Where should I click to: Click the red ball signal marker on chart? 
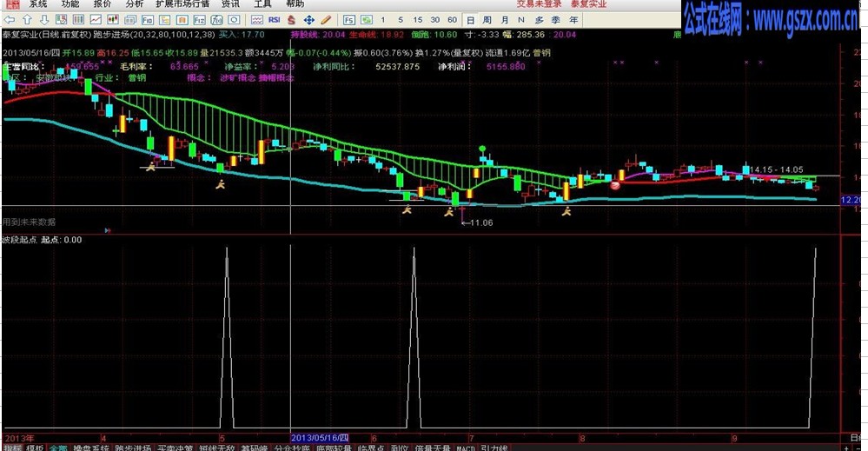tap(615, 185)
